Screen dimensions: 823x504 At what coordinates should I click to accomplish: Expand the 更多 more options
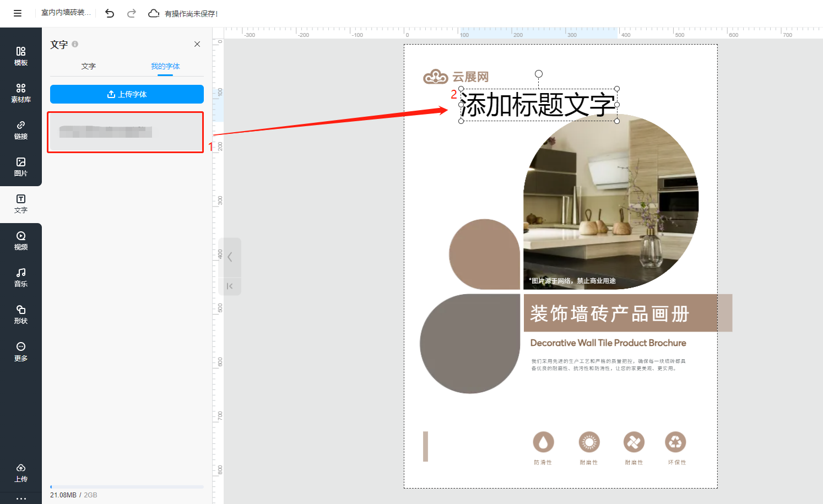(x=21, y=351)
